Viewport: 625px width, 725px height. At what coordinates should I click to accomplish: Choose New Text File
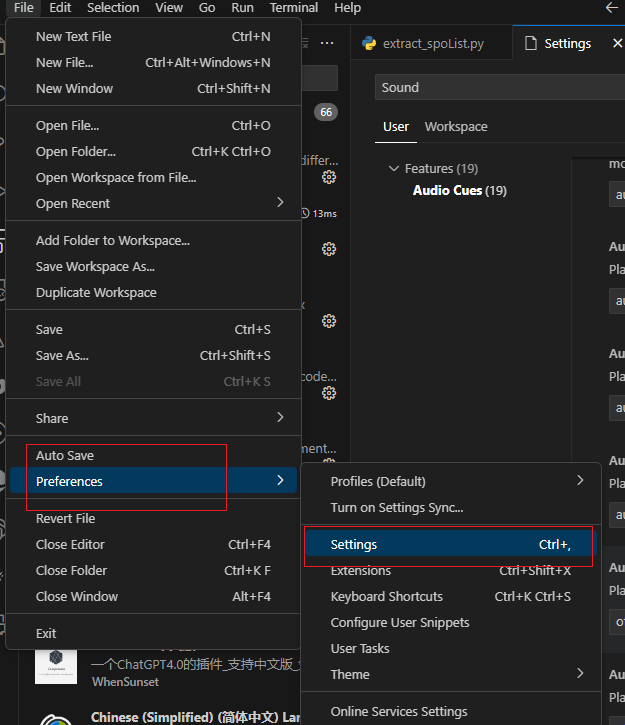pyautogui.click(x=153, y=37)
